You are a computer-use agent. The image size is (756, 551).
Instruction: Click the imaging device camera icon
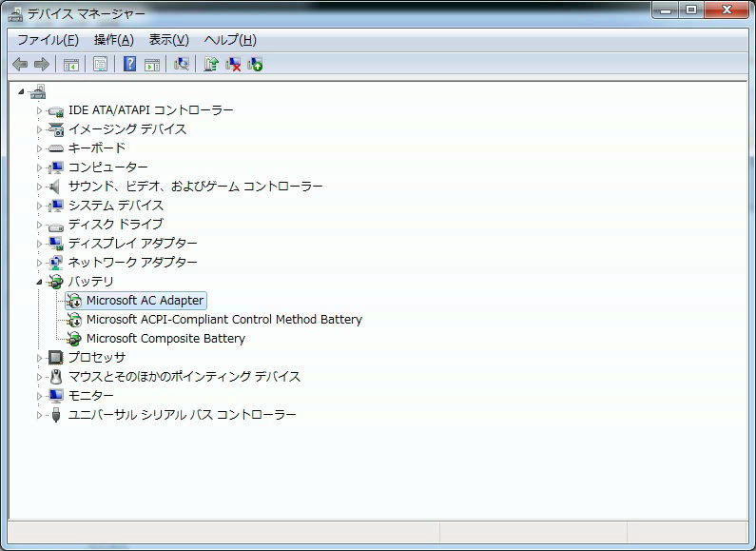[x=56, y=129]
